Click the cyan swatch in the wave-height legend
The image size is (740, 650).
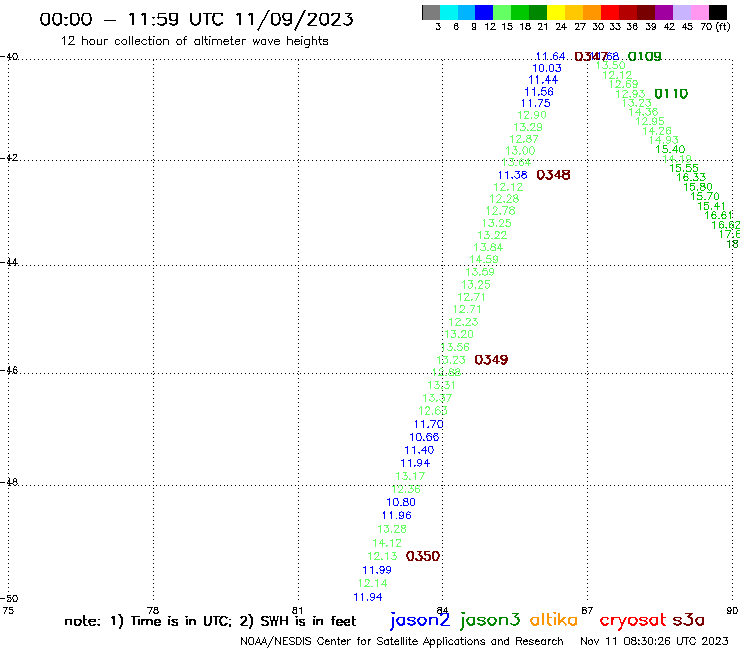[449, 12]
